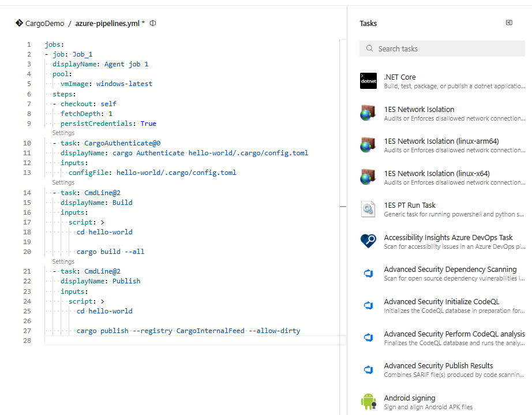Click the 1ES Network Isolation (linux-arm64) icon
532x415 pixels.
tap(368, 144)
